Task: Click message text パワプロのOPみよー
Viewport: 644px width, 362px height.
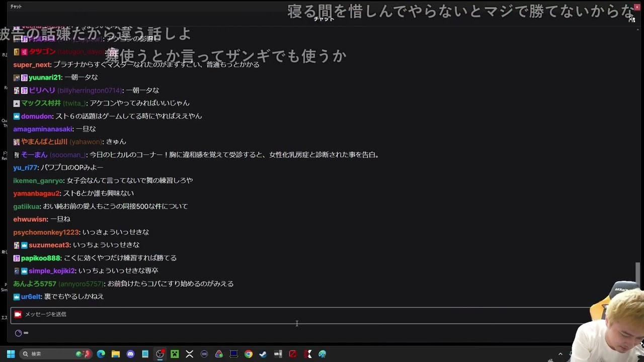Action: [72, 167]
